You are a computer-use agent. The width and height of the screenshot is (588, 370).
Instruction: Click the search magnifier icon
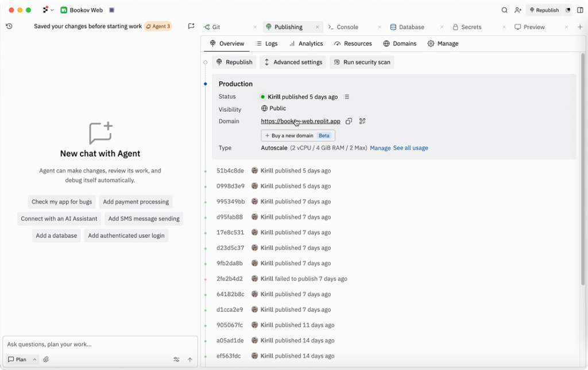click(504, 10)
